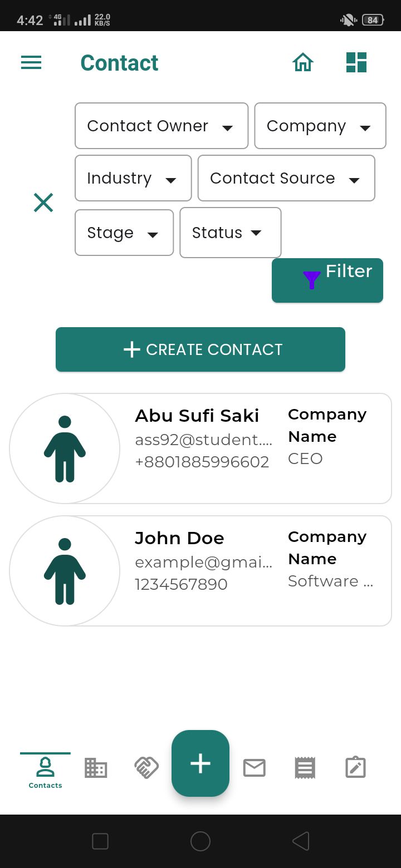Open the notes clipboard tab

[x=355, y=768]
